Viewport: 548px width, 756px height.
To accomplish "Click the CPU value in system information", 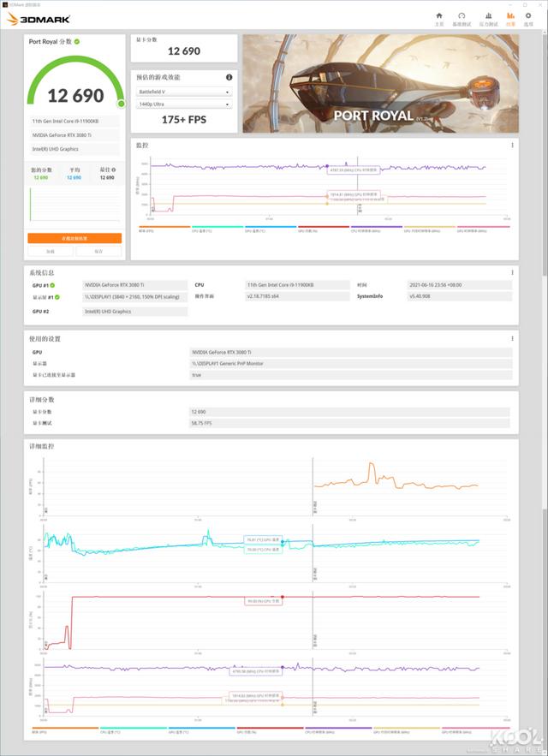I will point(298,285).
